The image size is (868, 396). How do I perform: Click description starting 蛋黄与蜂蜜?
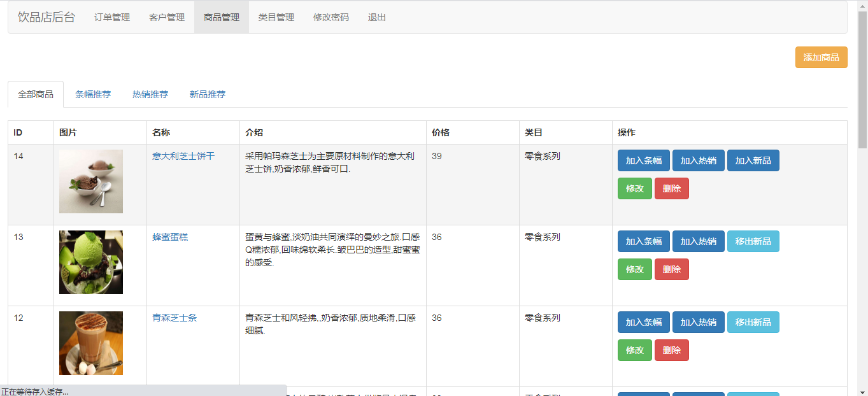tap(332, 250)
